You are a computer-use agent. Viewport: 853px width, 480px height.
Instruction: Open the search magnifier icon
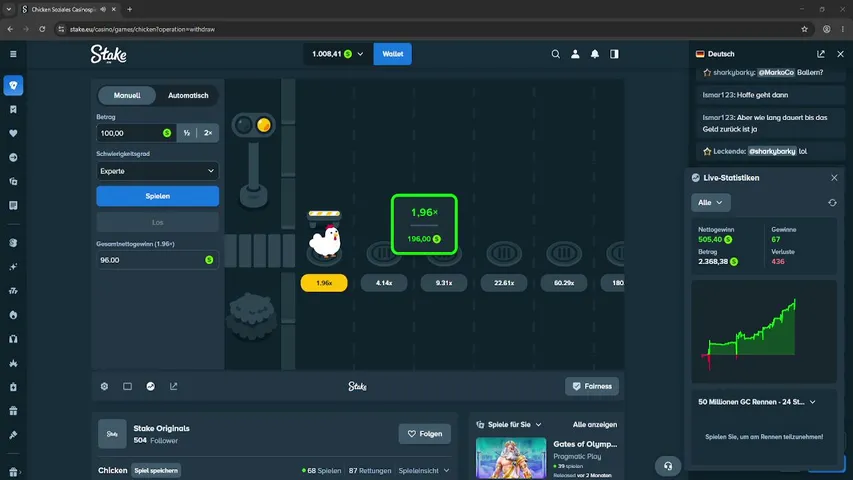[555, 54]
